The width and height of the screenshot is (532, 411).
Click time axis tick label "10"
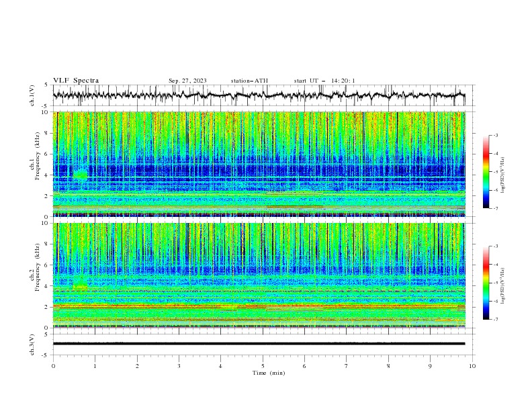point(472,366)
